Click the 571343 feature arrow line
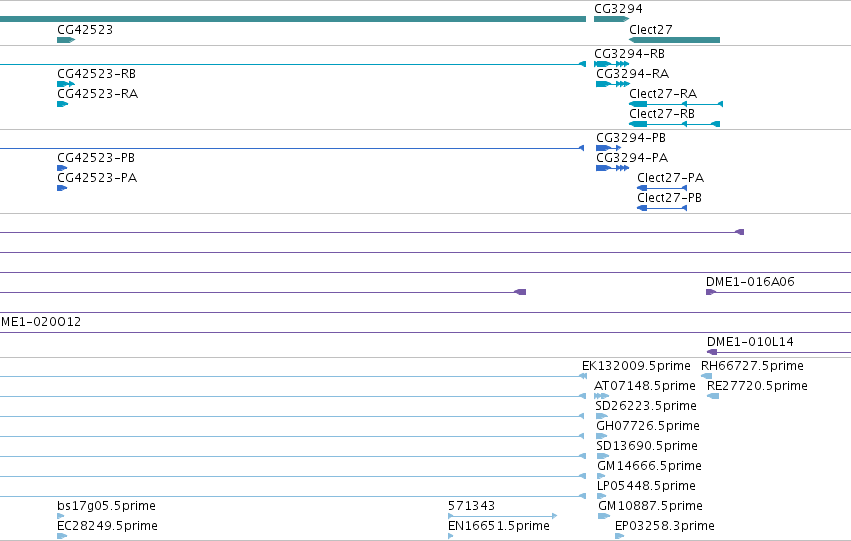This screenshot has height=541, width=851. [x=503, y=516]
